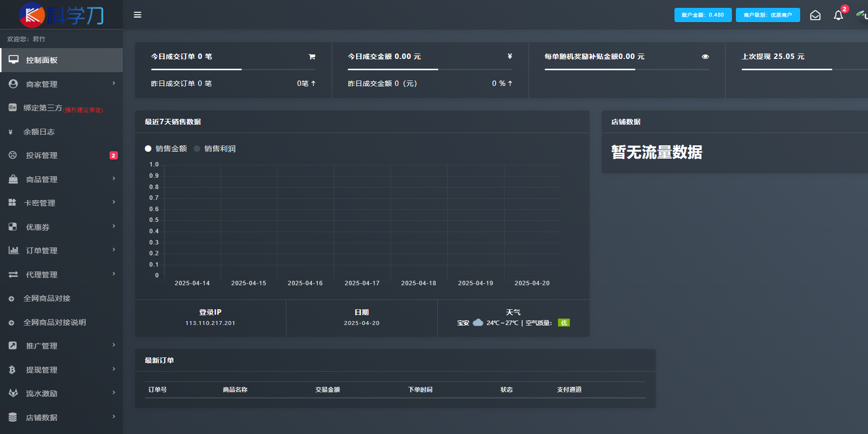Viewport: 868px width, 434px height.
Task: Toggle the 销售金额 chart legend
Action: pyautogui.click(x=166, y=148)
